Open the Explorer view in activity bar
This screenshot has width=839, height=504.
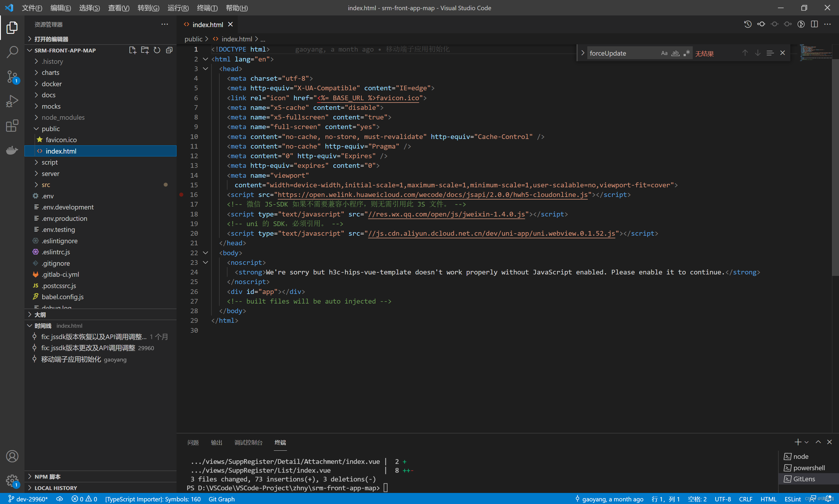click(x=12, y=27)
